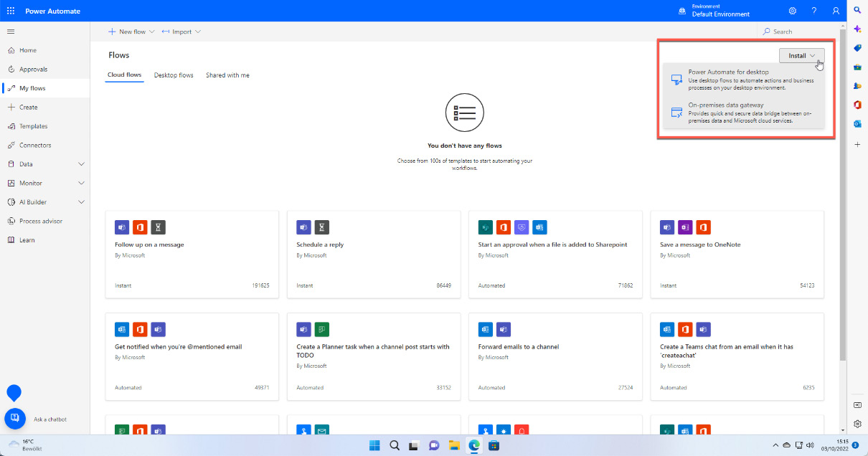Click the Ask a chatbot button icon
This screenshot has height=456, width=868.
pyautogui.click(x=15, y=419)
